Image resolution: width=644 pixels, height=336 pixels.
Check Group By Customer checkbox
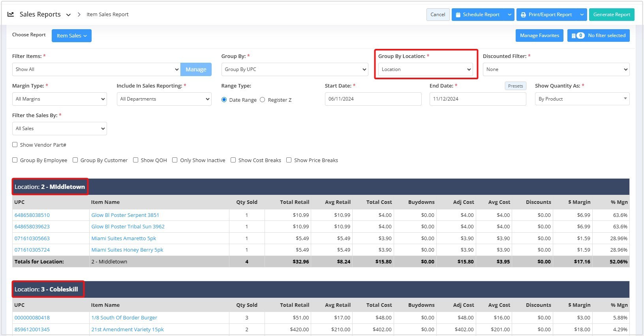coord(75,160)
